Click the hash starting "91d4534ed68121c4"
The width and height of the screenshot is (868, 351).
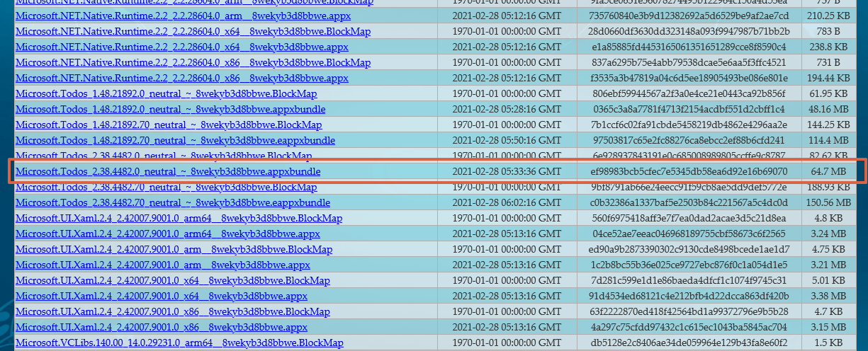click(689, 296)
